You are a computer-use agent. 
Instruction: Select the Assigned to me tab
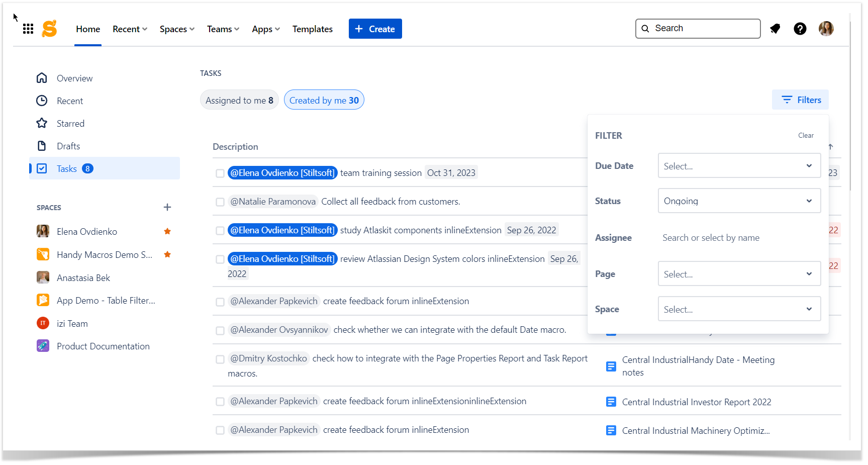(x=239, y=100)
